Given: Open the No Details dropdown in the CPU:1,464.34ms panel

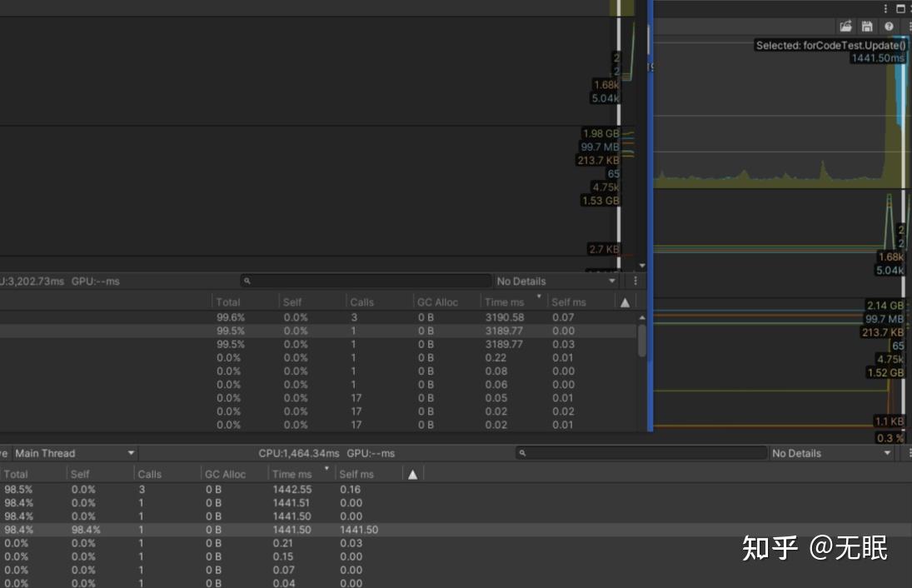Looking at the screenshot, I should (830, 453).
